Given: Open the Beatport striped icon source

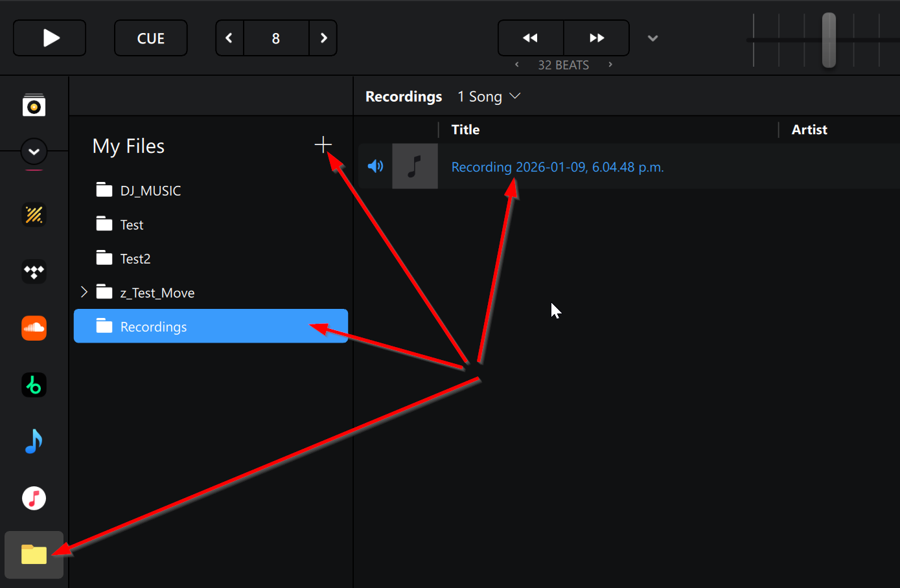Looking at the screenshot, I should (x=34, y=215).
